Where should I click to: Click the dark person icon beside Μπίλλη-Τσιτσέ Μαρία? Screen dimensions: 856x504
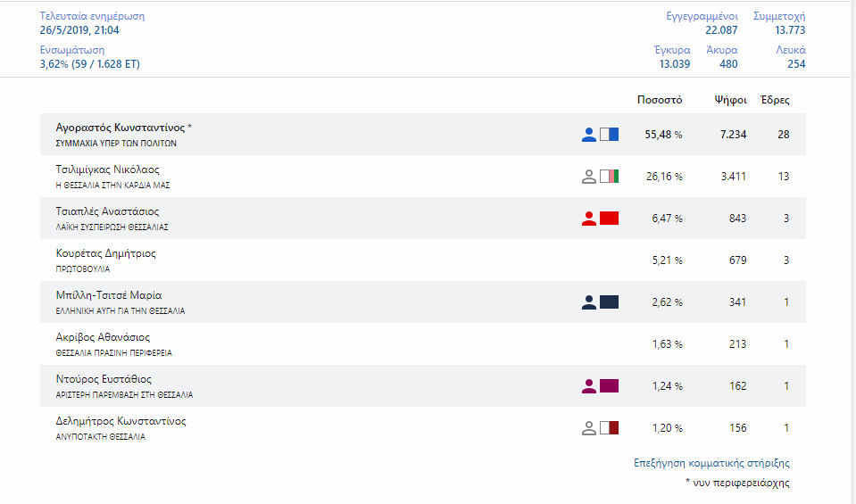pos(588,302)
